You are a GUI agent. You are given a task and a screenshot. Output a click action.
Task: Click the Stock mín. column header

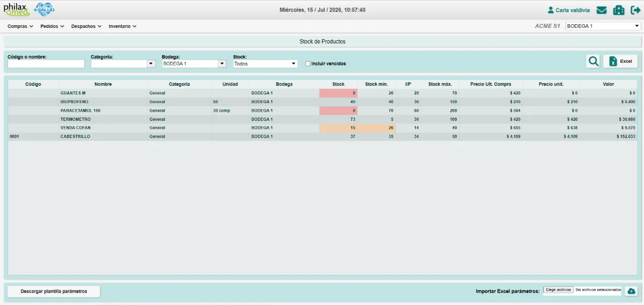coord(376,84)
